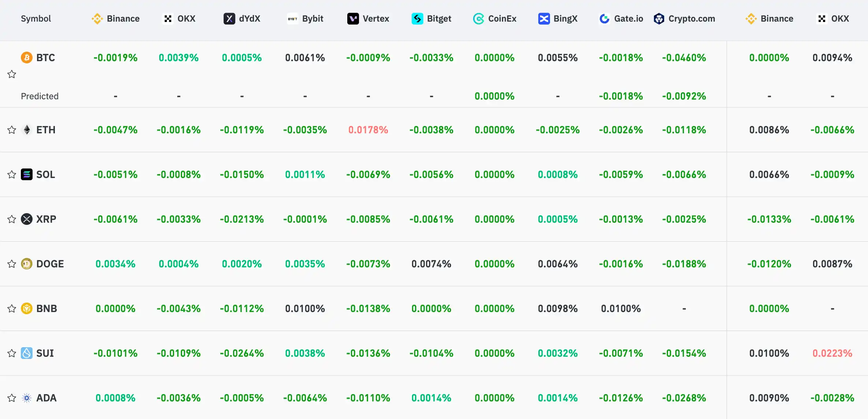The image size is (868, 419).
Task: Click the Vertex exchange header
Action: pos(368,19)
